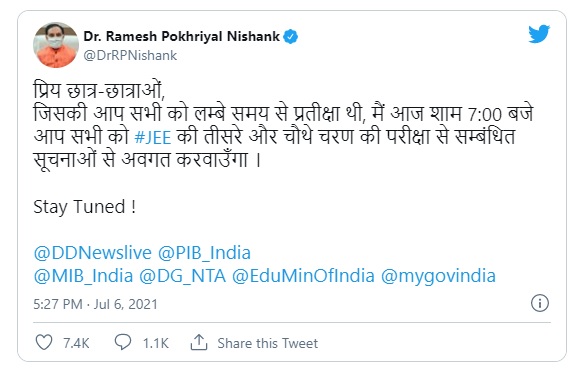The width and height of the screenshot is (580, 376).
Task: Open the @DDNewslive mention
Action: [x=92, y=253]
